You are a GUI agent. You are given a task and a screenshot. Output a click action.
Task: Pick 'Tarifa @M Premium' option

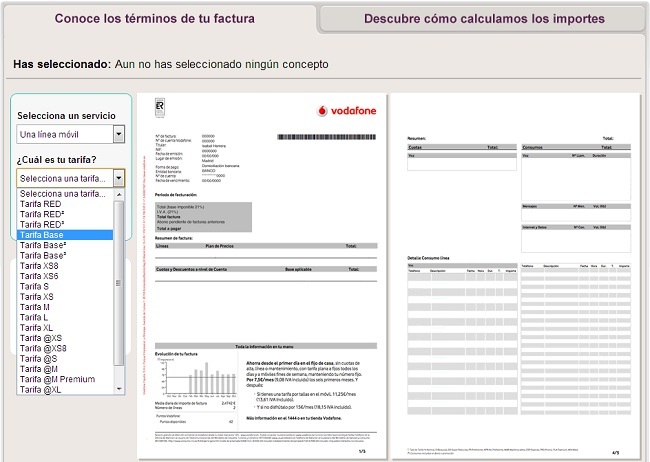[65, 379]
